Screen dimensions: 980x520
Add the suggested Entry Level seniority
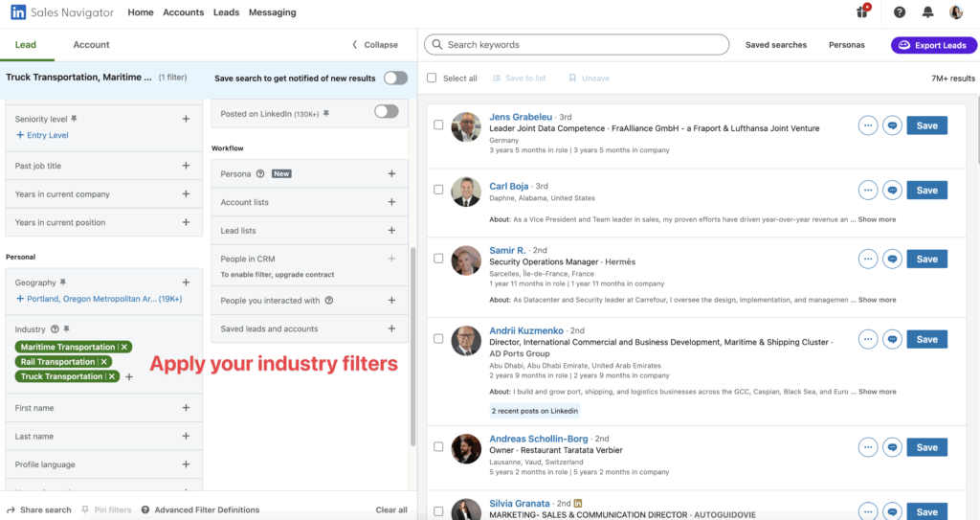point(42,135)
